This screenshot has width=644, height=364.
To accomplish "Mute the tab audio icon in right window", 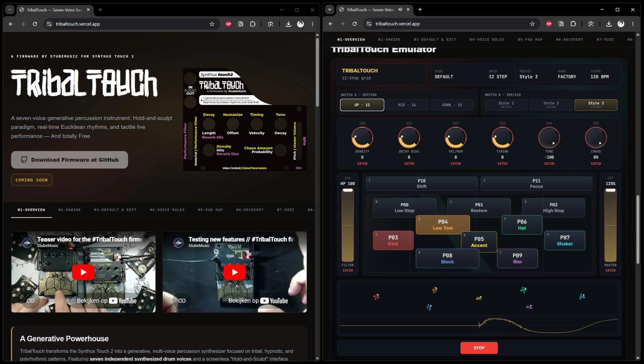I will [400, 10].
